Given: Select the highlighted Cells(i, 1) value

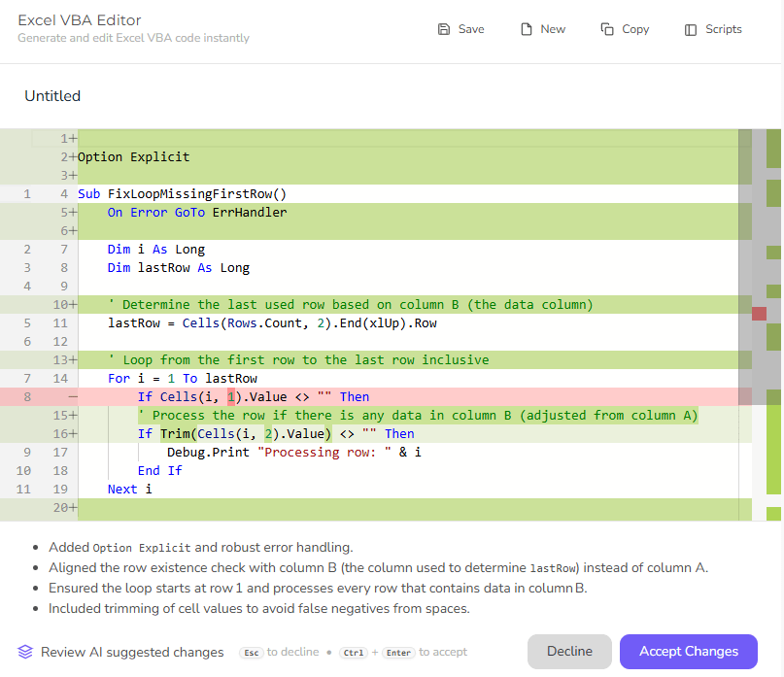Looking at the screenshot, I should 230,396.
